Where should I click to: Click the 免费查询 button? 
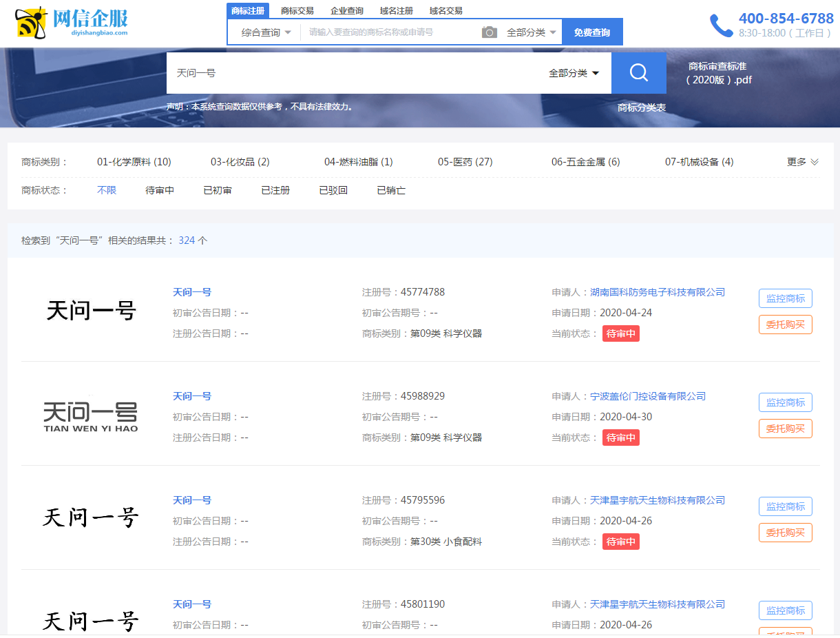(x=592, y=32)
